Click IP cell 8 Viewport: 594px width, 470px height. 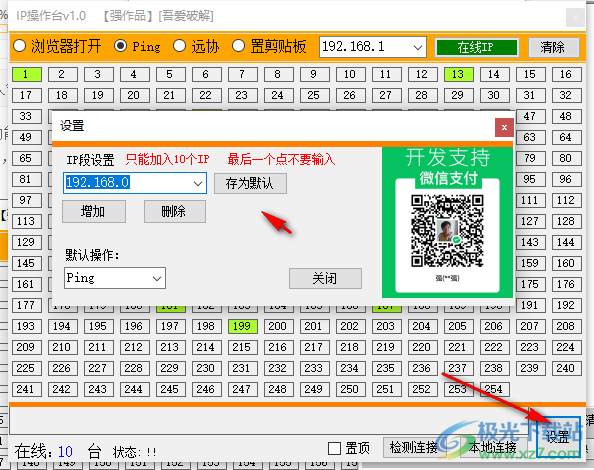[278, 74]
